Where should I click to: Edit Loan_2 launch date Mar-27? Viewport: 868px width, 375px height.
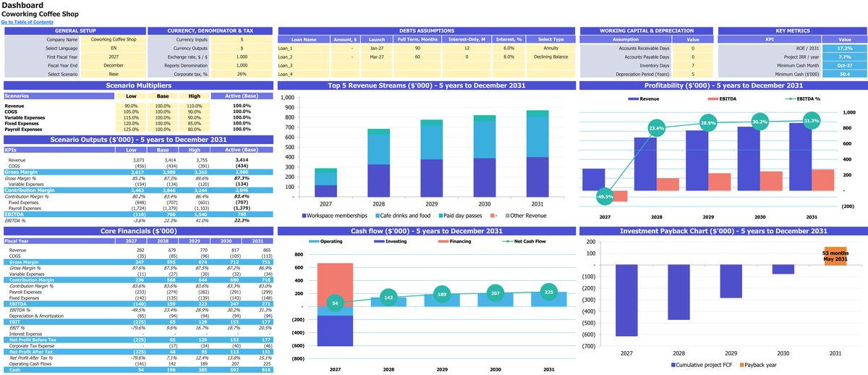coord(377,56)
